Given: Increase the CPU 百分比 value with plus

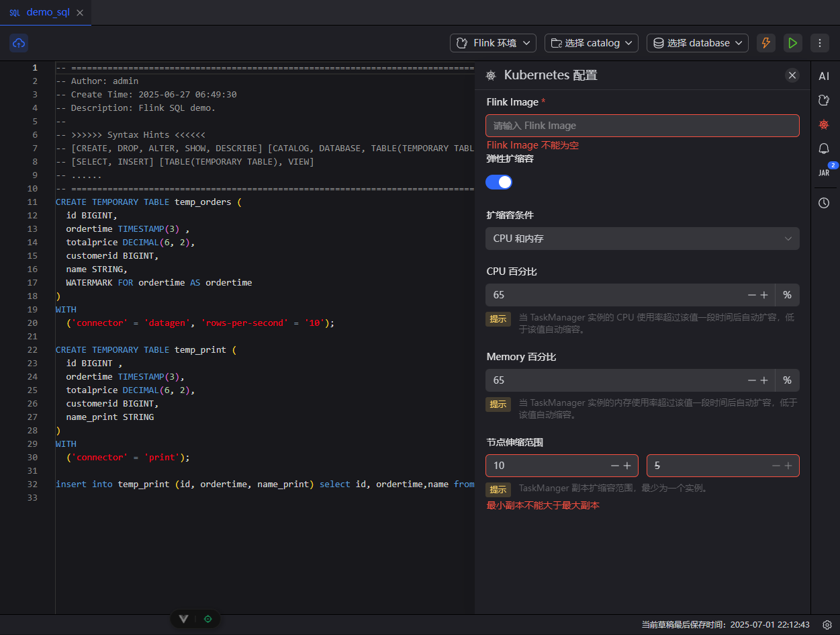Looking at the screenshot, I should click(764, 295).
